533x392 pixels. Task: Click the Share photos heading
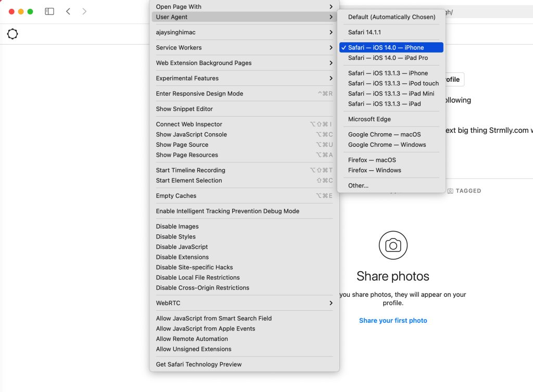click(393, 276)
